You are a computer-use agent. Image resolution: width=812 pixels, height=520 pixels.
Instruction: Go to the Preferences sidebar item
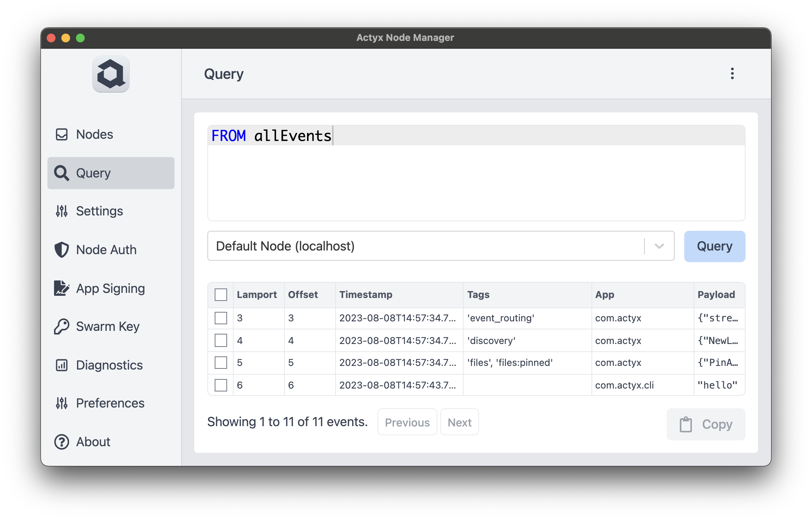tap(110, 403)
